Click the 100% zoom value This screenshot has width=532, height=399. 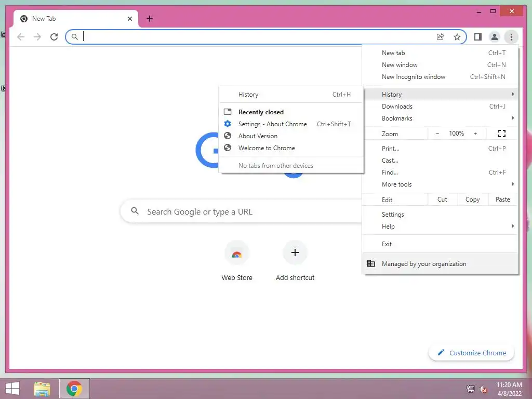[456, 134]
